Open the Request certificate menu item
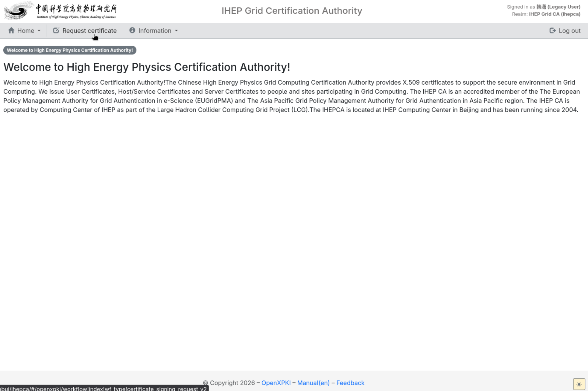This screenshot has height=391, width=588. coord(85,31)
